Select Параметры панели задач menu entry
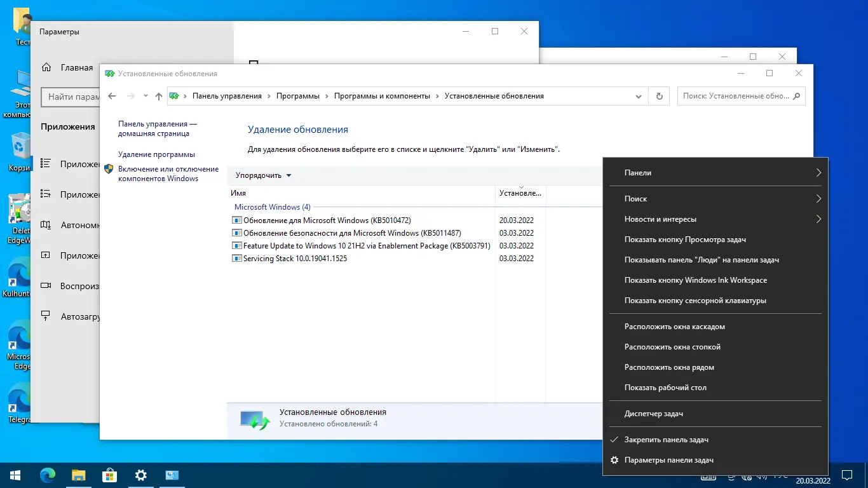This screenshot has width=868, height=488. pos(675,459)
